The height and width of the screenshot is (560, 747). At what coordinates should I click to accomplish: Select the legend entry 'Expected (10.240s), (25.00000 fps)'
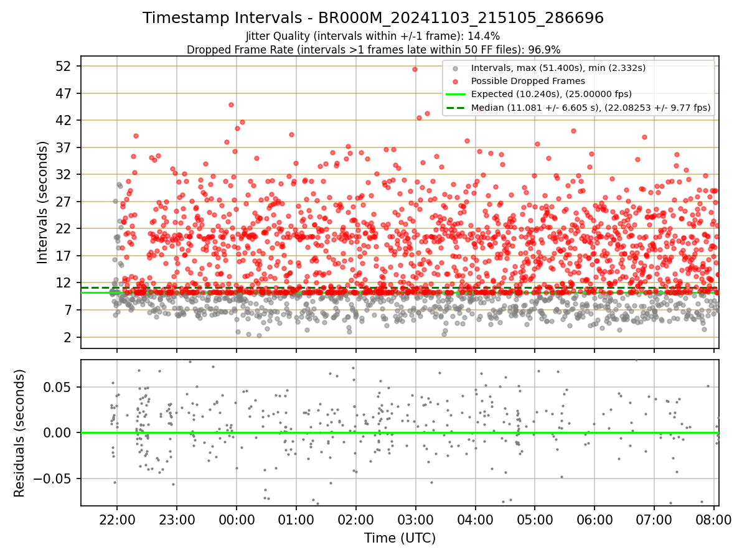coord(552,94)
